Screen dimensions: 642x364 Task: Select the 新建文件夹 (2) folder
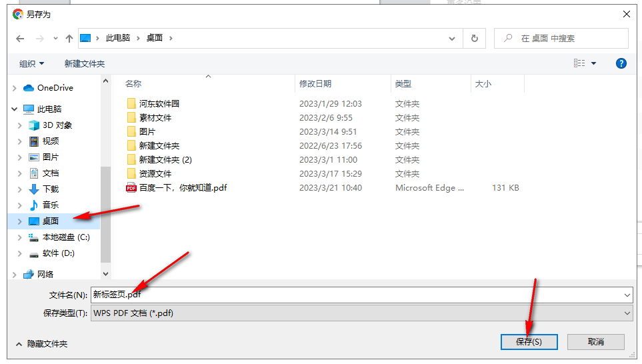point(165,160)
